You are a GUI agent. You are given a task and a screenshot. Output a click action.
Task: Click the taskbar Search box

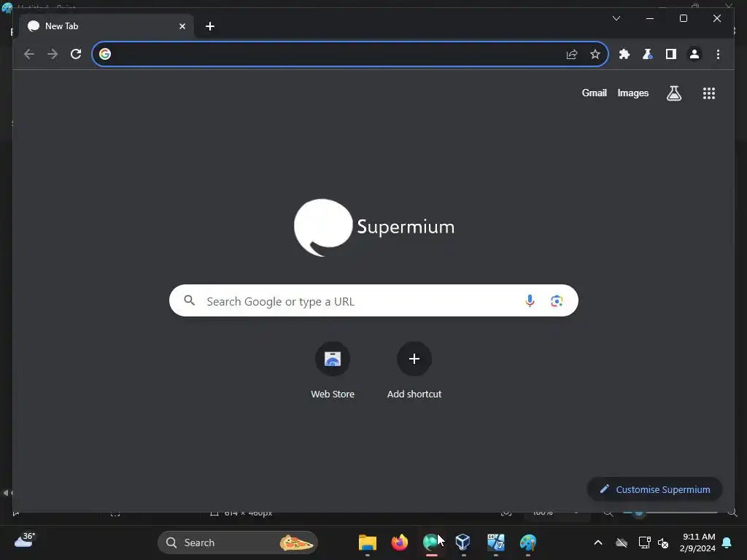(238, 542)
